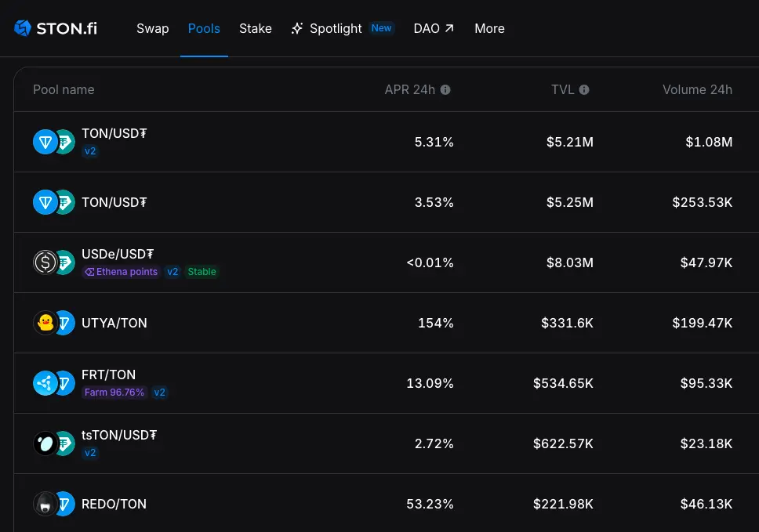759x532 pixels.
Task: Click the tsTON token icon
Action: point(45,443)
